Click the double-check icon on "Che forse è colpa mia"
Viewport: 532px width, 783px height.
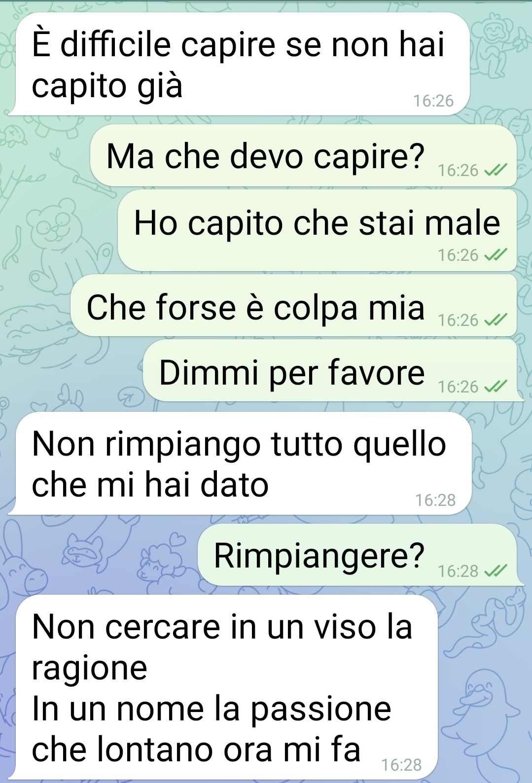pos(495,320)
